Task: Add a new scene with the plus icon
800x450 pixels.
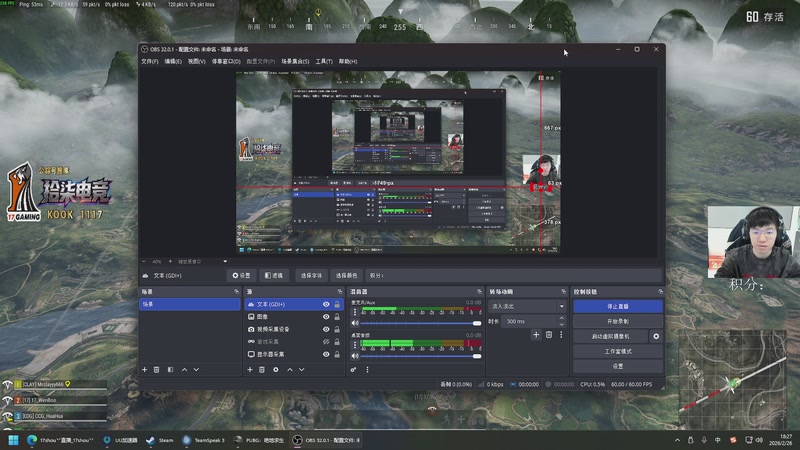Action: [144, 369]
